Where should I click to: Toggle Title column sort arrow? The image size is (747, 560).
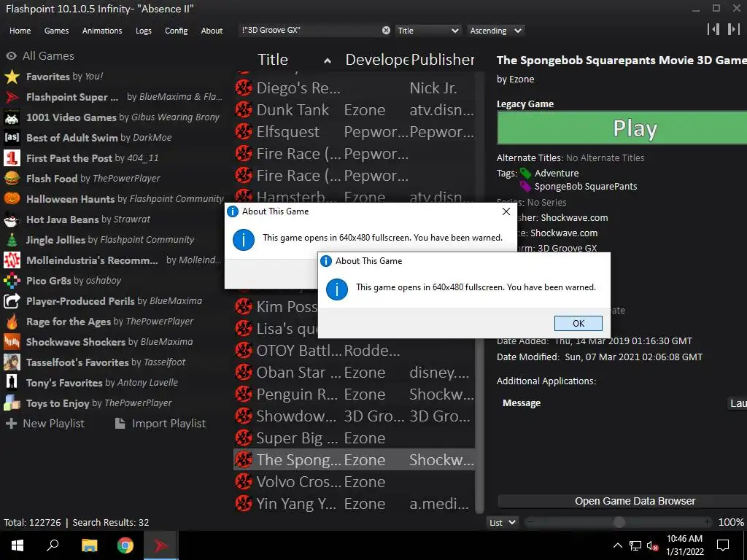click(x=328, y=61)
